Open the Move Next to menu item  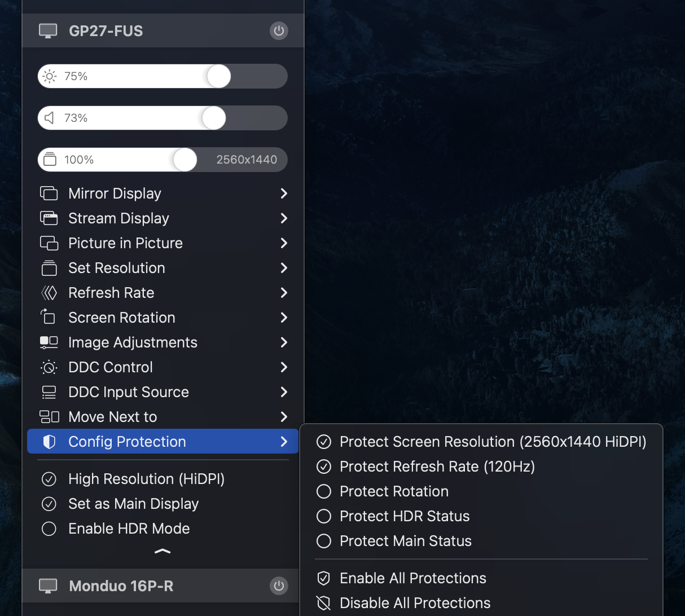[x=163, y=417]
